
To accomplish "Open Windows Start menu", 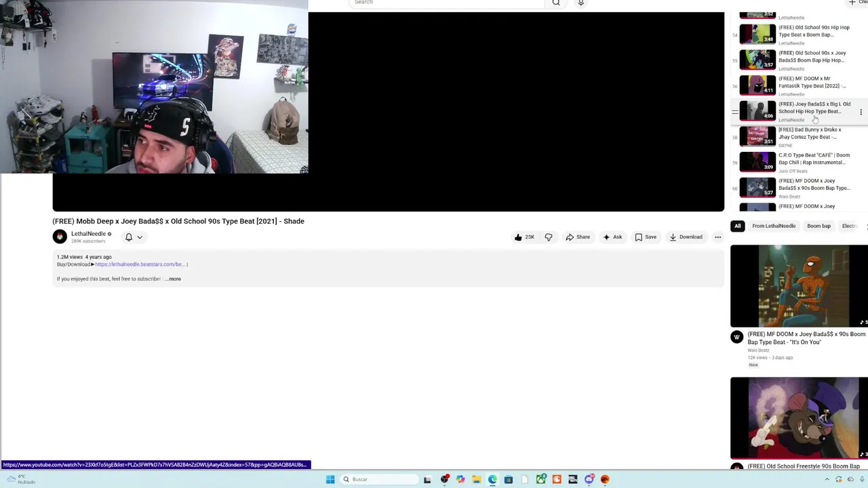I will point(330,479).
